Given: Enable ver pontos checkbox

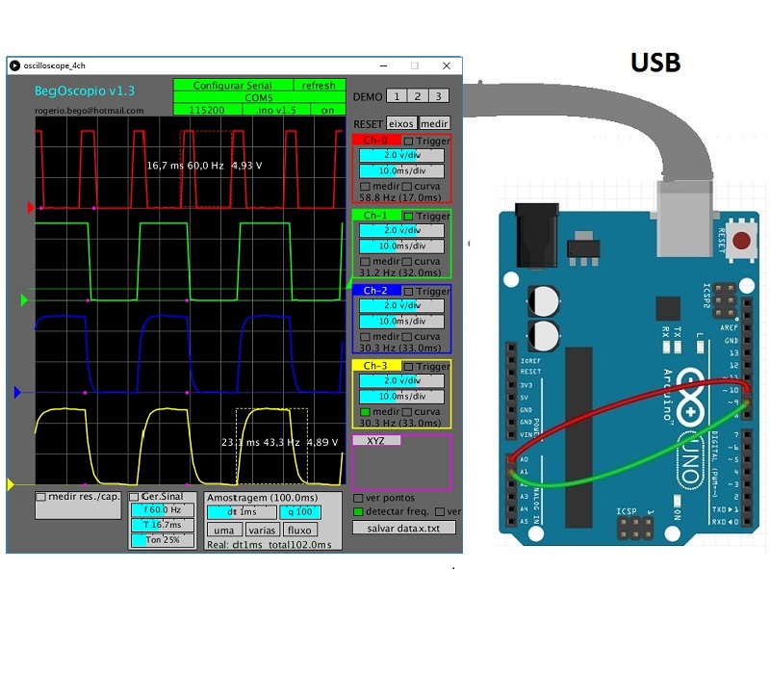Looking at the screenshot, I should pos(358,498).
